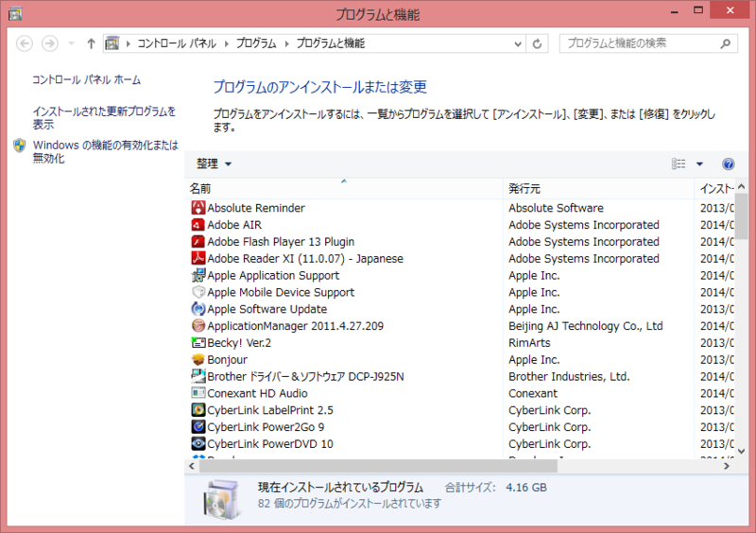Refresh the address bar view
The height and width of the screenshot is (533, 756).
(x=537, y=43)
